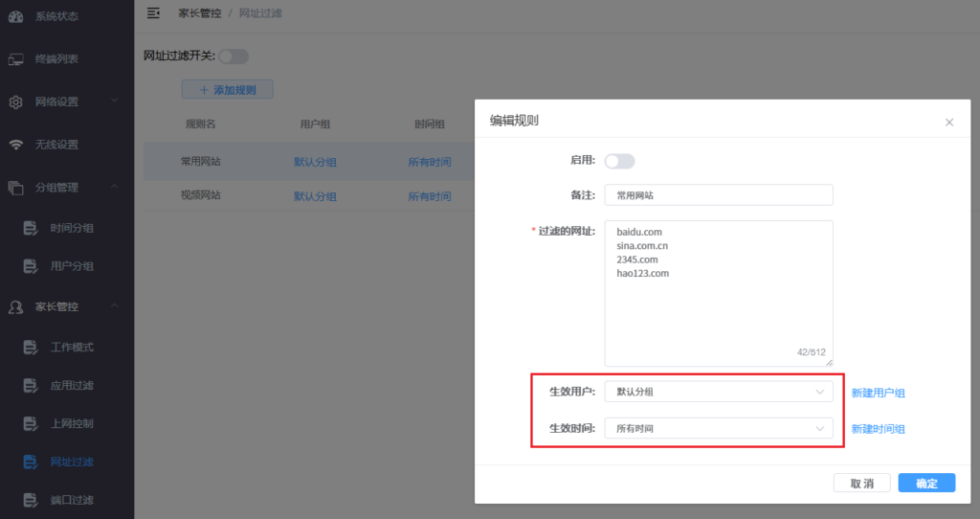Toggle the 网址过滤开关 switch
980x519 pixels.
tap(234, 56)
